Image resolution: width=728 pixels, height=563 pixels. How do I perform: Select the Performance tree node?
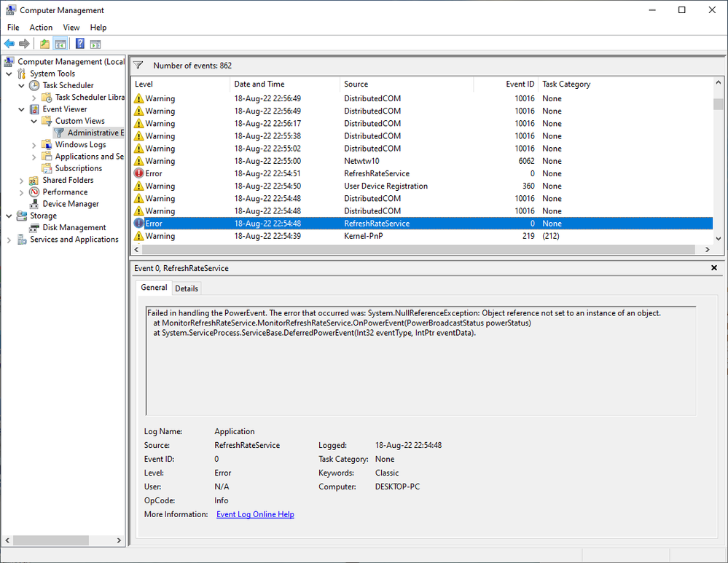[65, 192]
